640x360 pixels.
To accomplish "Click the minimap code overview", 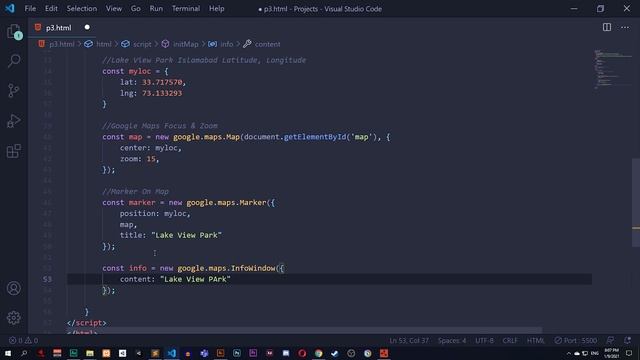I will (x=612, y=69).
